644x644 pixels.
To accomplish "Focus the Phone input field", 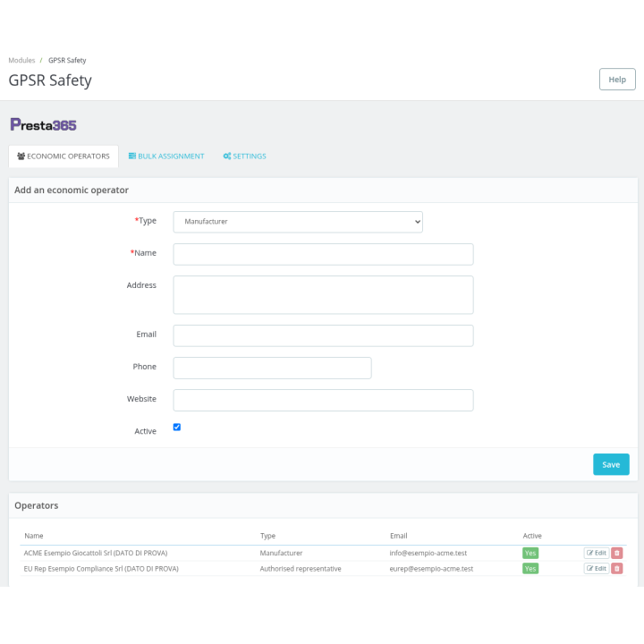I will (272, 368).
